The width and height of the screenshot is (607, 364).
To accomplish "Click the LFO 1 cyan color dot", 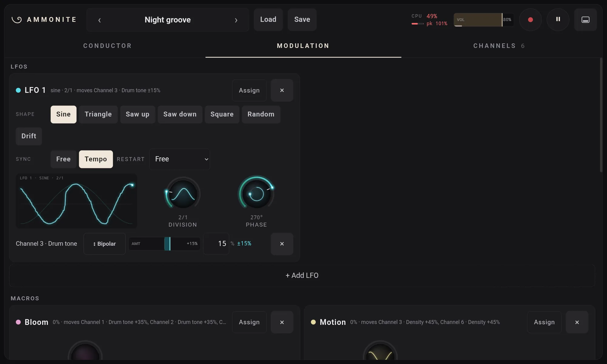I will (x=18, y=90).
